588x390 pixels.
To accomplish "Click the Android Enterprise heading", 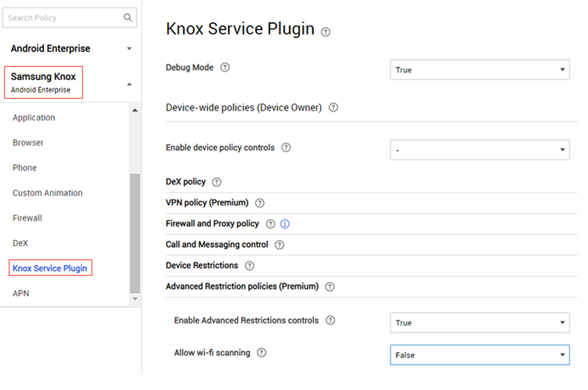I will (x=50, y=49).
